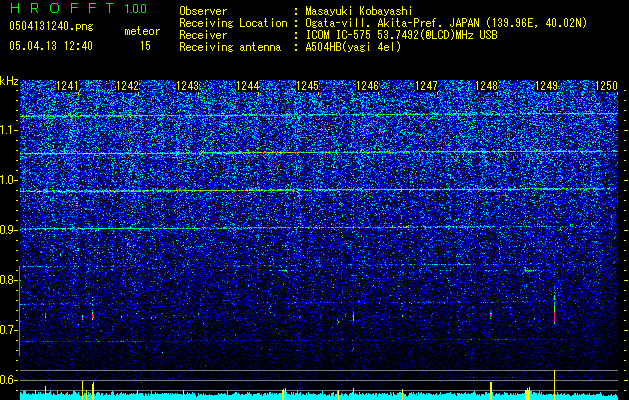Click time marker 1250
Image resolution: width=629 pixels, height=400 pixels.
coord(606,86)
